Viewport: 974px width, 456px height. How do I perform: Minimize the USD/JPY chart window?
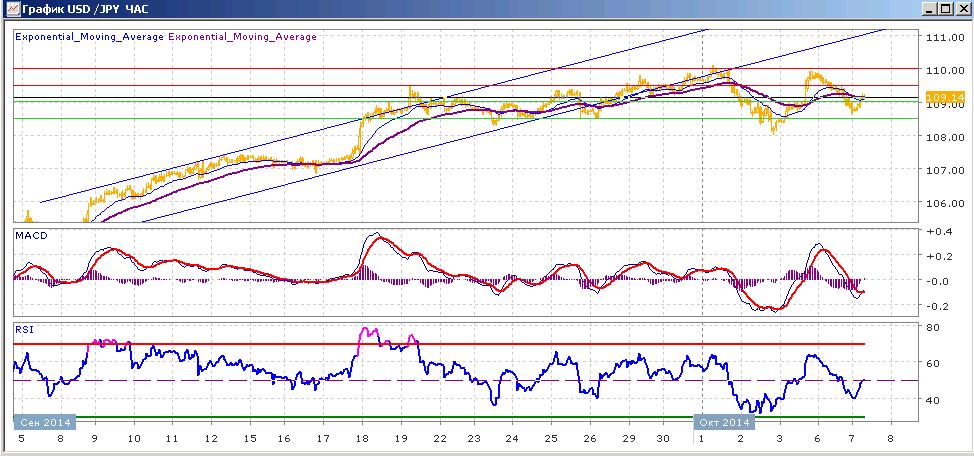pyautogui.click(x=930, y=9)
